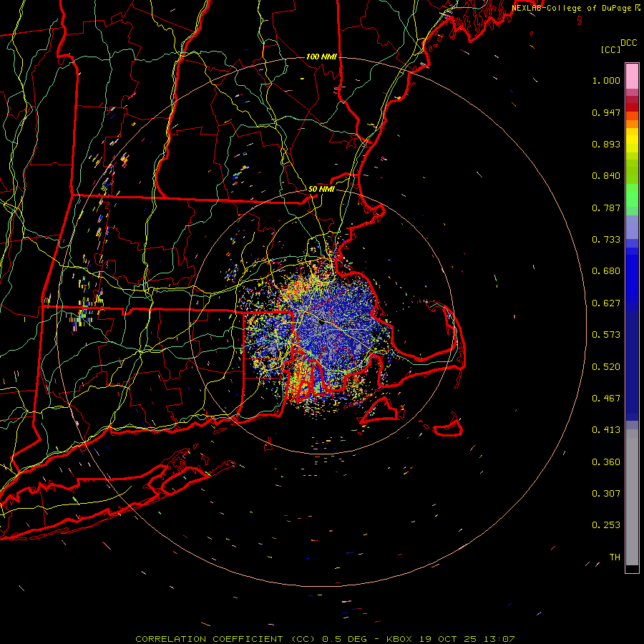Click the 0.307 scale value
Screen dimensions: 644x644
606,494
